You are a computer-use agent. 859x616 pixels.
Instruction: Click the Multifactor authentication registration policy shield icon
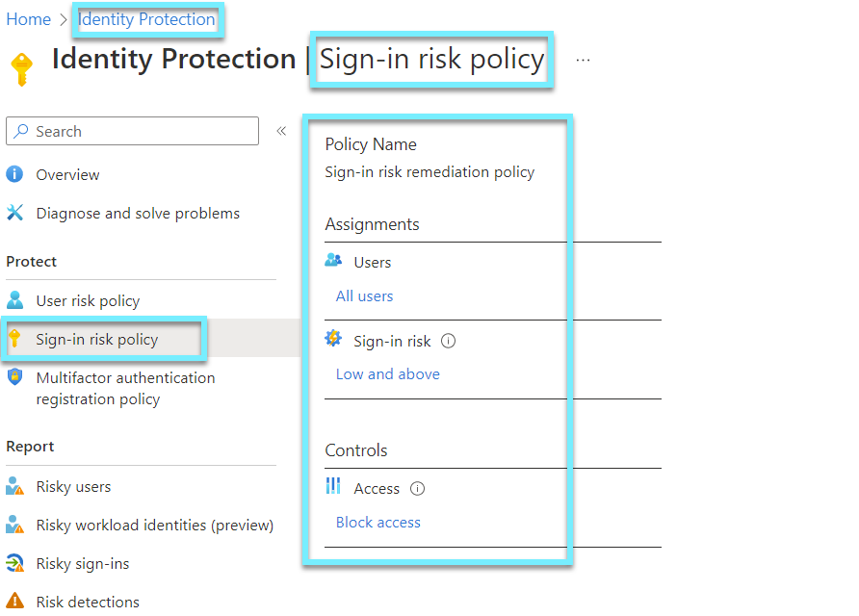click(17, 377)
